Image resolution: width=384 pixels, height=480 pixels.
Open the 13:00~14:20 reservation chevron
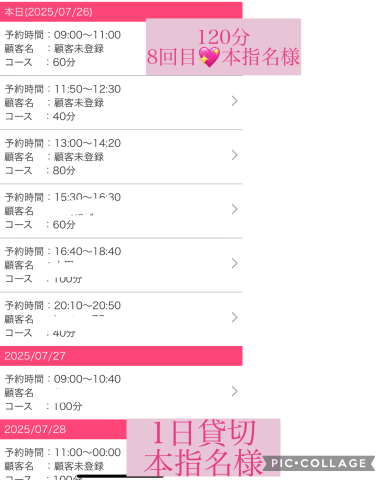235,155
